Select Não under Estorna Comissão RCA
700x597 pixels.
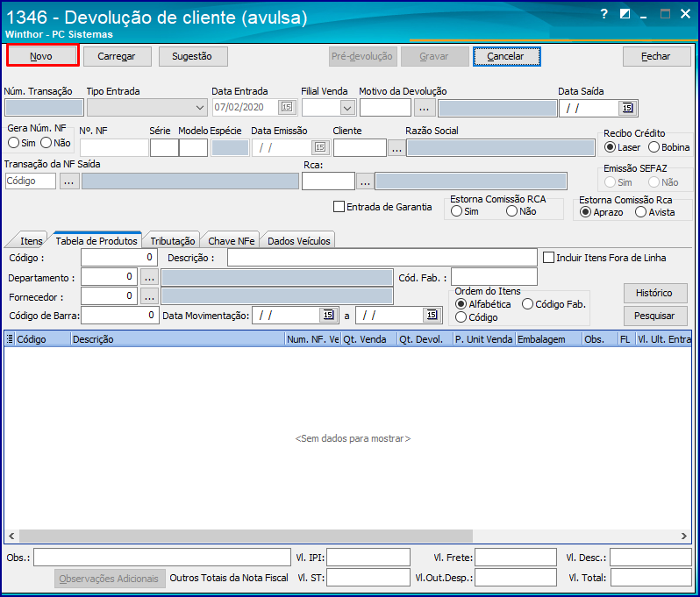(x=521, y=211)
